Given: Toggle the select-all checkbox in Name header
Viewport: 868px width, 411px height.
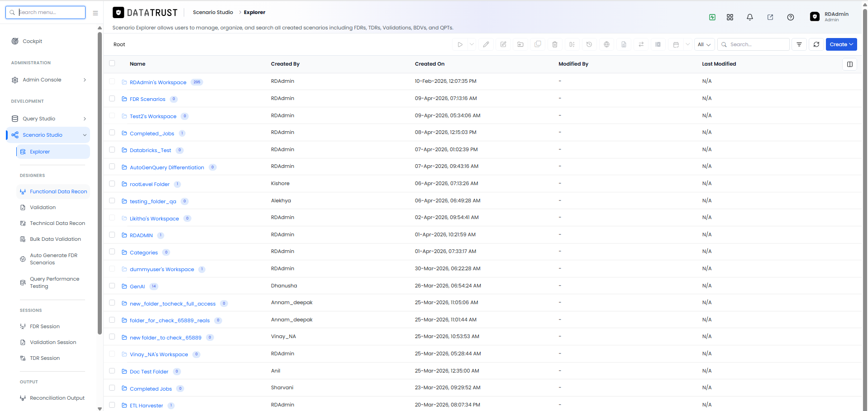Looking at the screenshot, I should 112,63.
